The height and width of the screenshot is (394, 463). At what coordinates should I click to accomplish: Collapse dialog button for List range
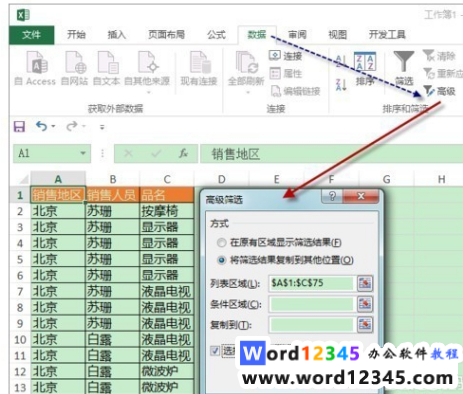[365, 283]
